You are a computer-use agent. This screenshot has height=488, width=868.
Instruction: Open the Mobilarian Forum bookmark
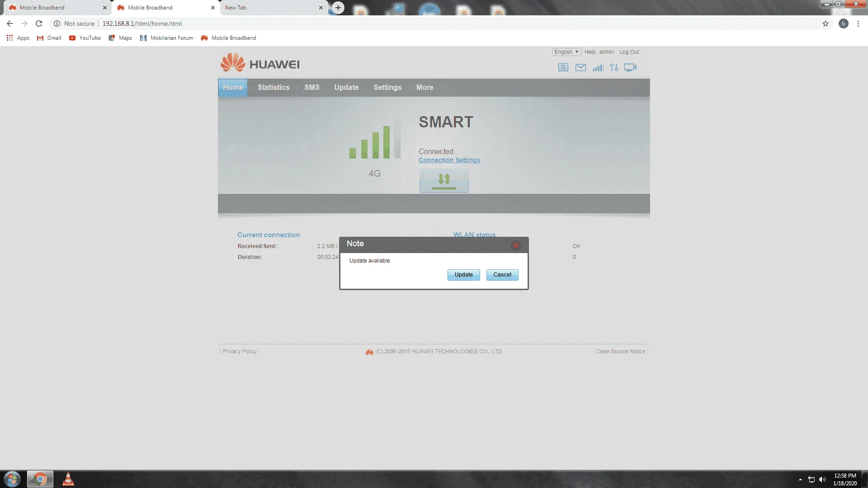[166, 38]
